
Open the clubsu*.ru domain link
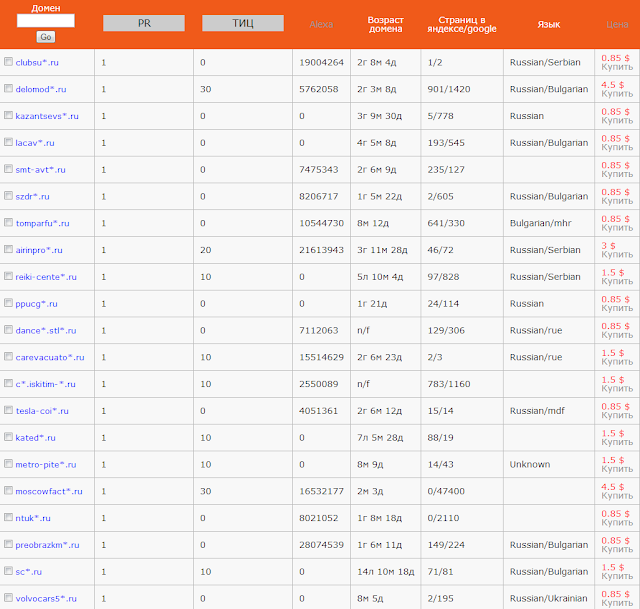pos(37,62)
